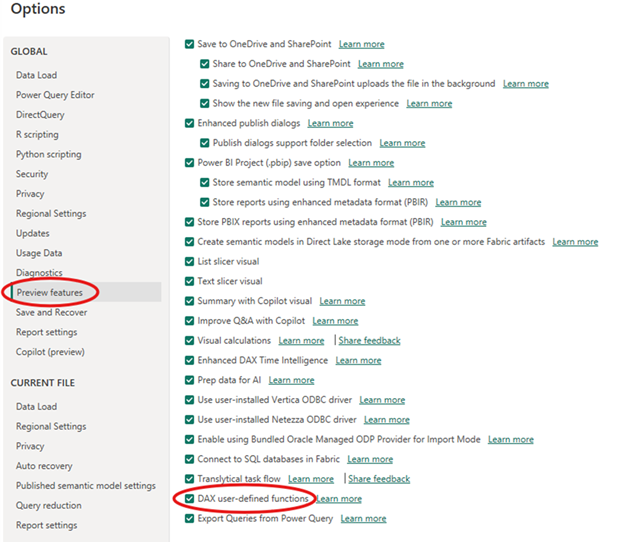Toggle Connect to SQL databases in Fabric

(x=189, y=459)
